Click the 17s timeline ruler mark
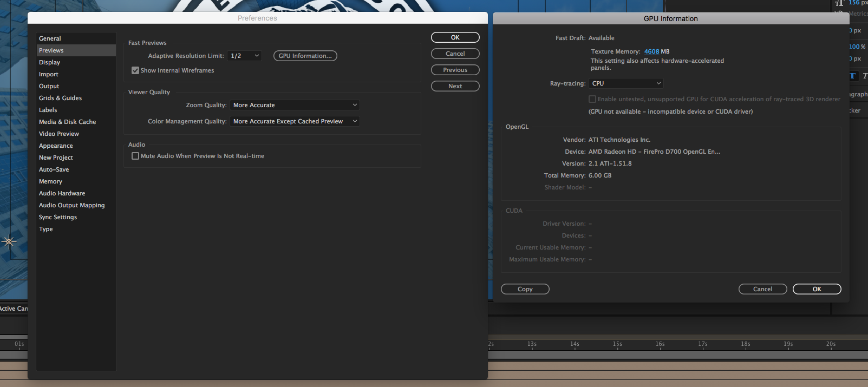The image size is (868, 387). point(703,344)
